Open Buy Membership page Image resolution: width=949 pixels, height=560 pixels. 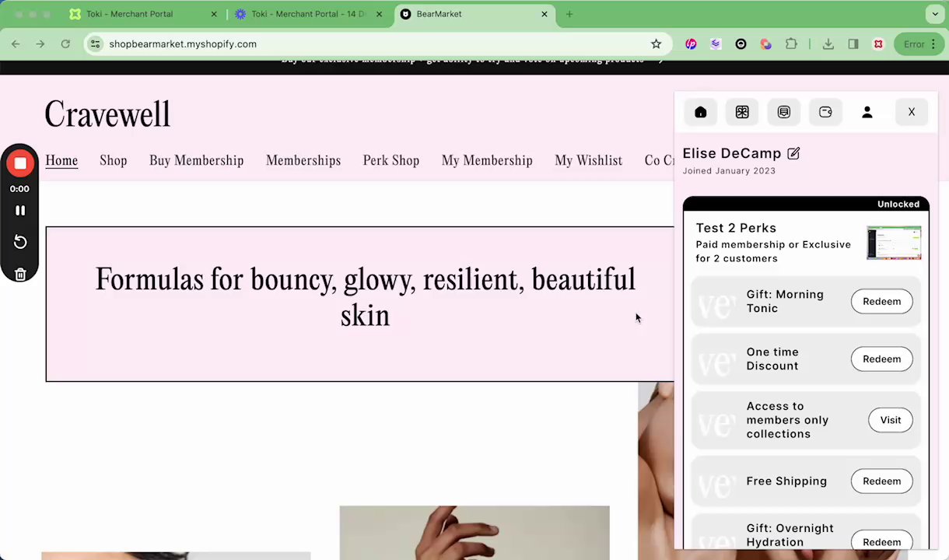(x=196, y=160)
